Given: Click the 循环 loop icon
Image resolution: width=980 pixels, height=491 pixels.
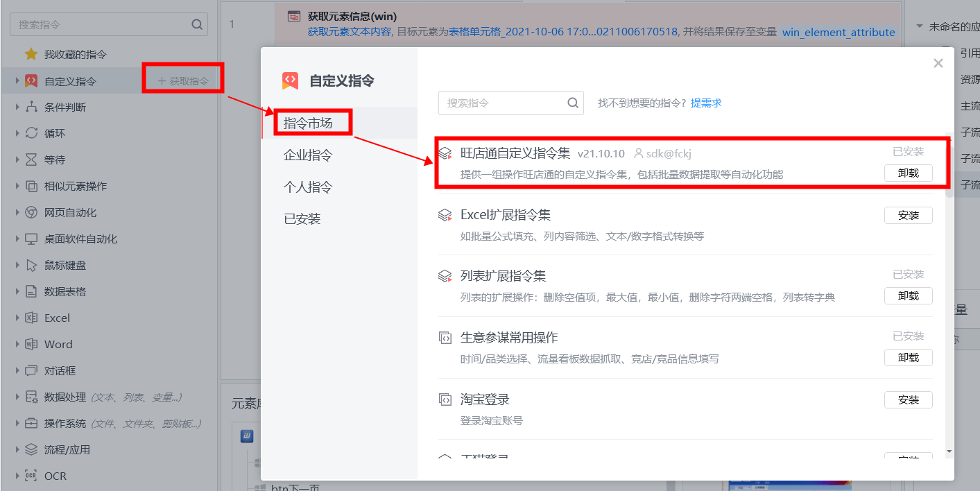Looking at the screenshot, I should (31, 133).
